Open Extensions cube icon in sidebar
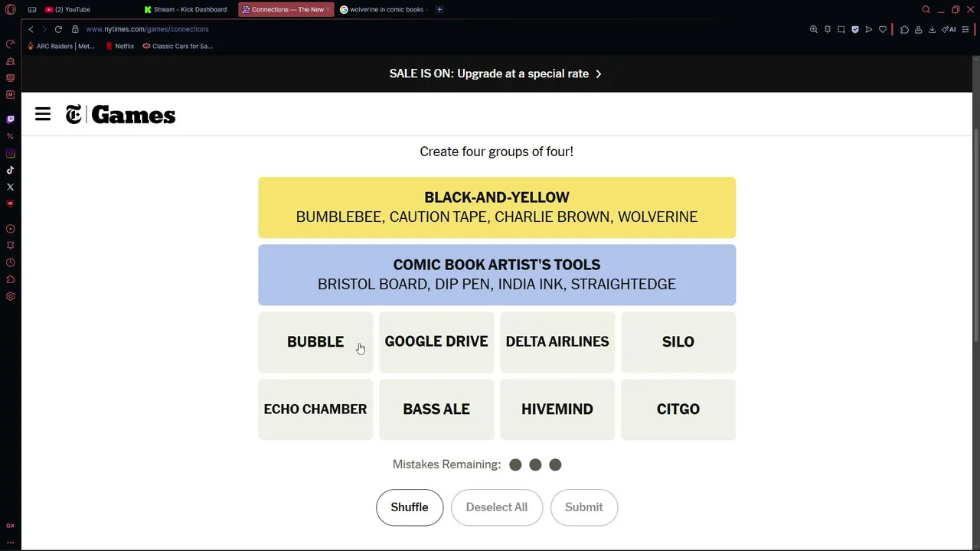Viewport: 980px width, 551px height. coord(11,279)
